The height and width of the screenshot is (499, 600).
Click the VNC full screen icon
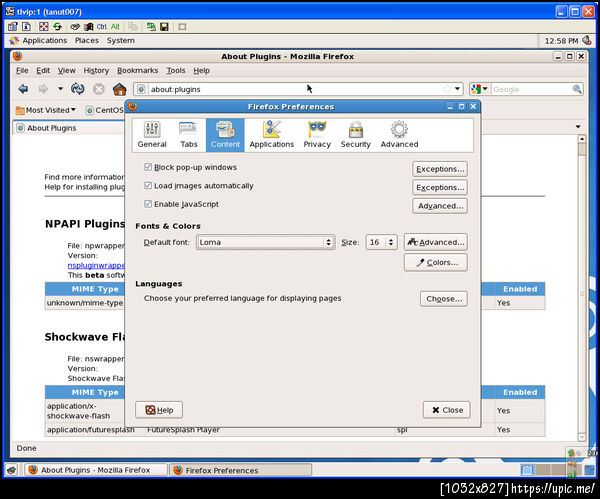click(x=44, y=26)
